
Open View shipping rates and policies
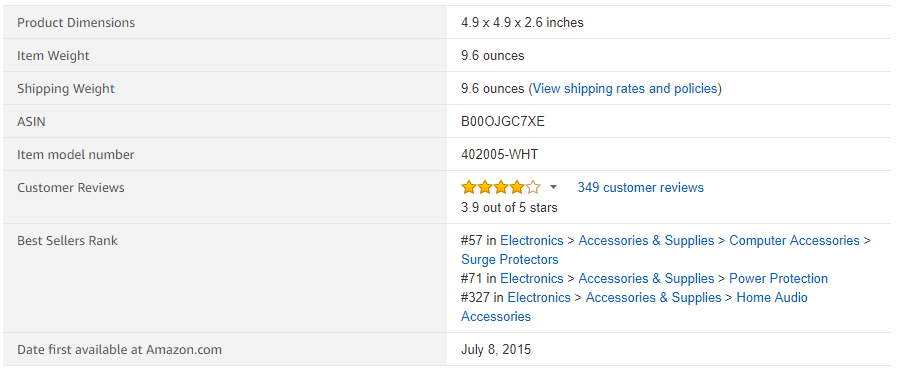[x=625, y=88]
